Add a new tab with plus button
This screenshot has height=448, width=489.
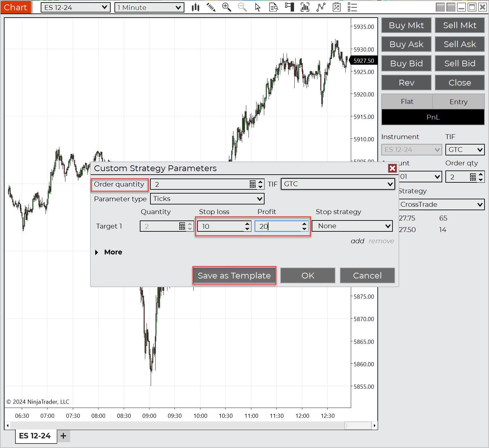click(x=63, y=436)
